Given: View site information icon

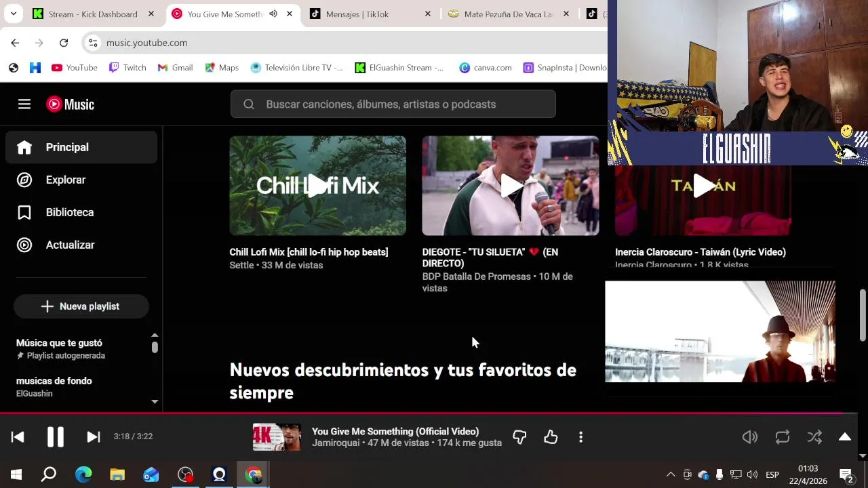Looking at the screenshot, I should tap(93, 43).
